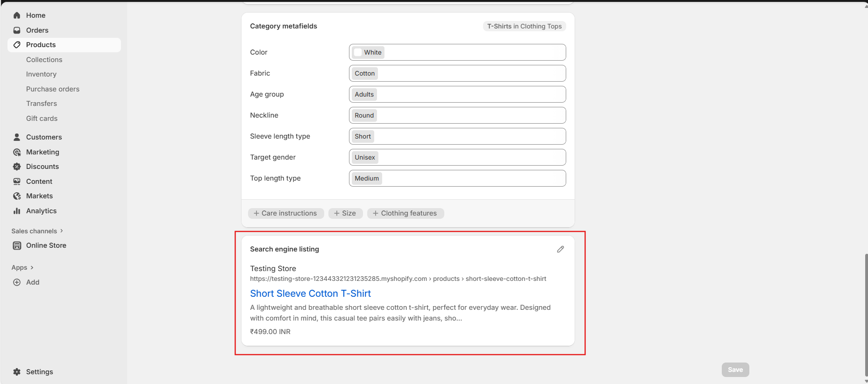
Task: Click the Discounts badge icon
Action: click(x=17, y=167)
